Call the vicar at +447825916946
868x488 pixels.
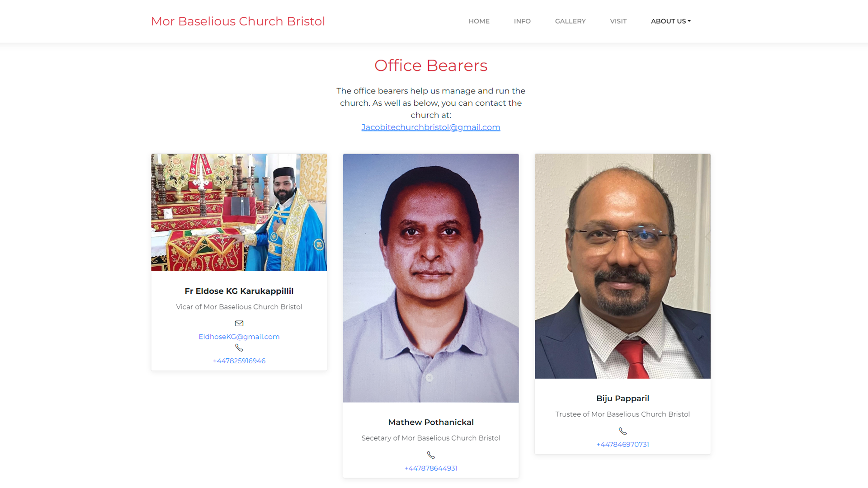point(239,361)
